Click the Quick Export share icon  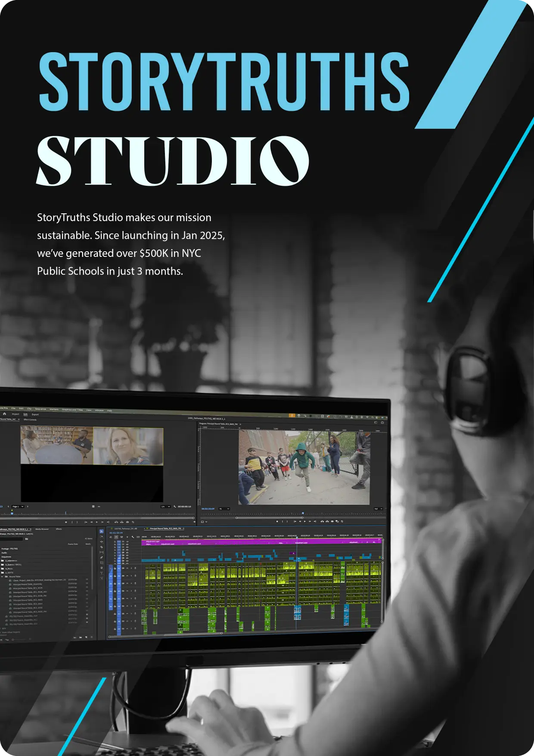pyautogui.click(x=382, y=422)
